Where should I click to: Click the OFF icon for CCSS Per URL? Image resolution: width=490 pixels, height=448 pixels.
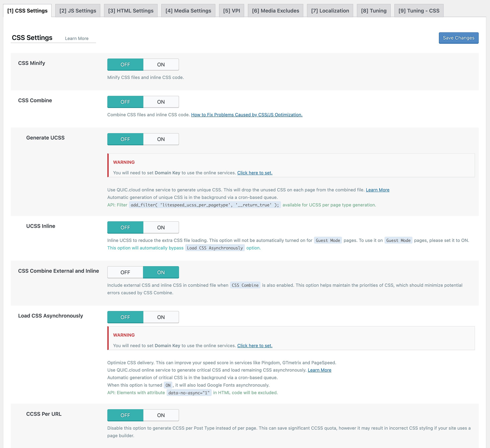[x=125, y=415]
